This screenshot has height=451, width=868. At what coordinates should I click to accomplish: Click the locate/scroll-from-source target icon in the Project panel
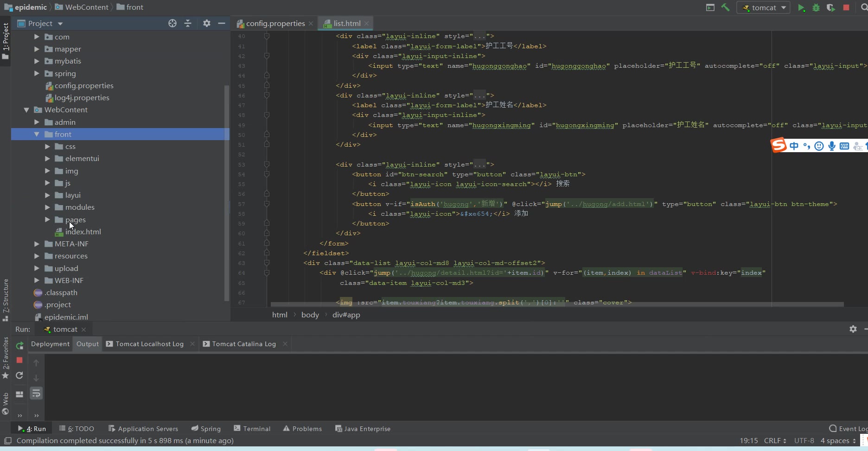[172, 23]
